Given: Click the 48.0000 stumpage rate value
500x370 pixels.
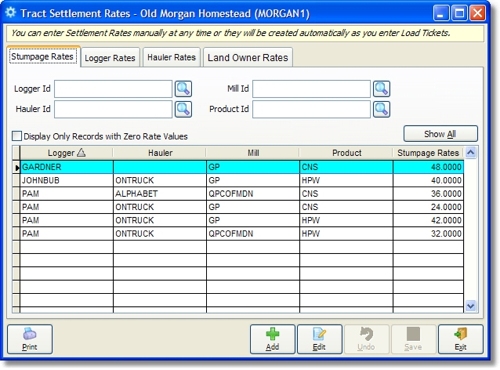Looking at the screenshot, I should click(428, 167).
